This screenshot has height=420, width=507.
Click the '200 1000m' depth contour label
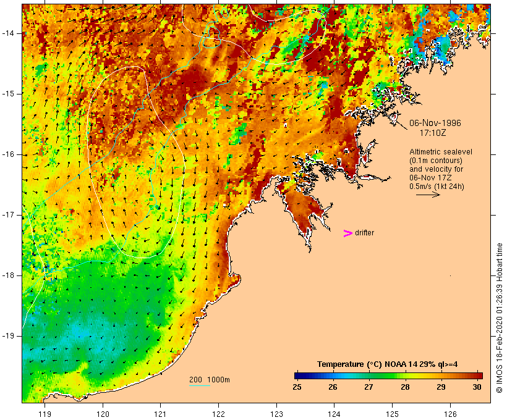(210, 380)
